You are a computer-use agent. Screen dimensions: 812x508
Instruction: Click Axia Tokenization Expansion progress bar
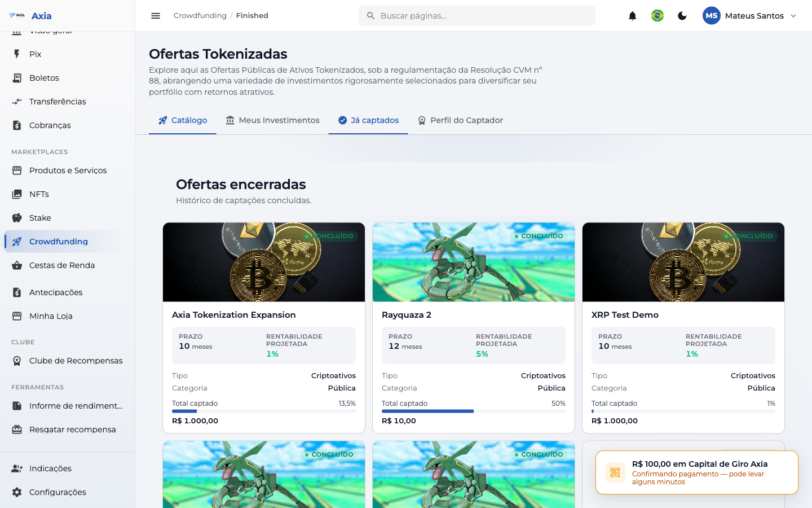(x=264, y=411)
